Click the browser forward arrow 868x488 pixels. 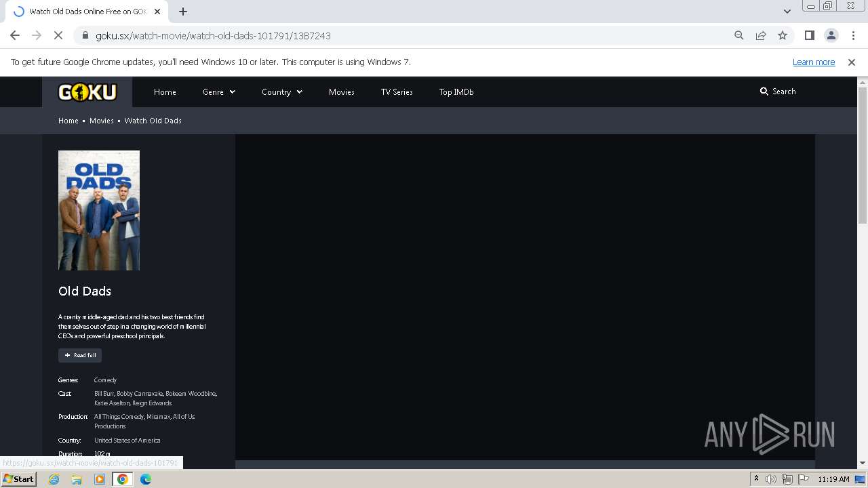tap(37, 35)
